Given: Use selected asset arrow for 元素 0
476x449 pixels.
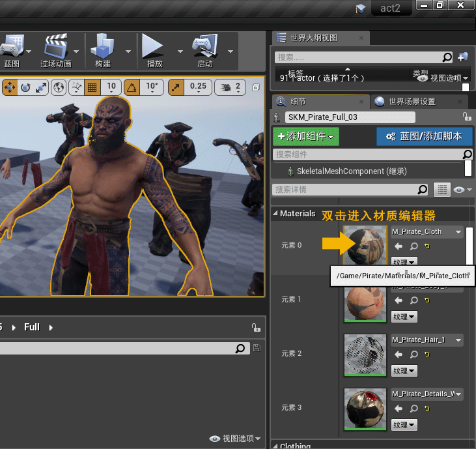Looking at the screenshot, I should point(399,246).
